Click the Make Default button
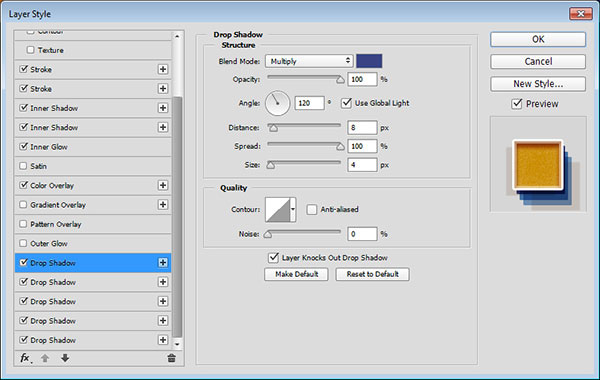This screenshot has height=380, width=600. point(296,274)
